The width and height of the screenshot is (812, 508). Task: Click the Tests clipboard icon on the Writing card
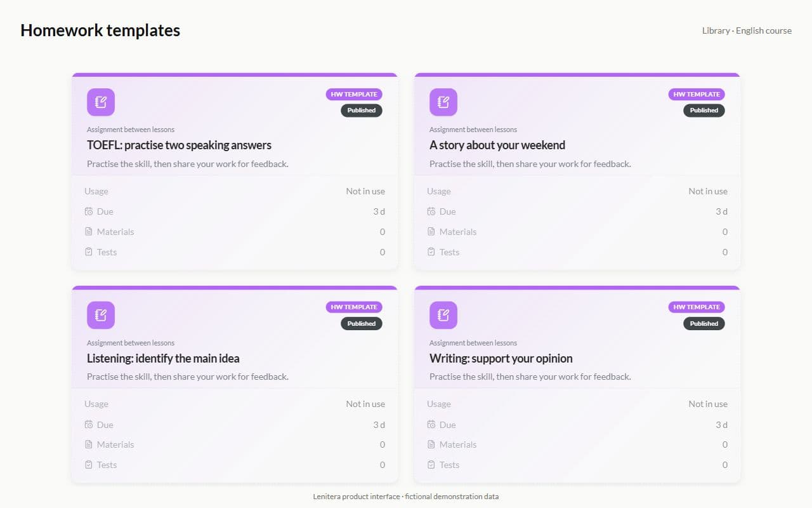(x=431, y=465)
